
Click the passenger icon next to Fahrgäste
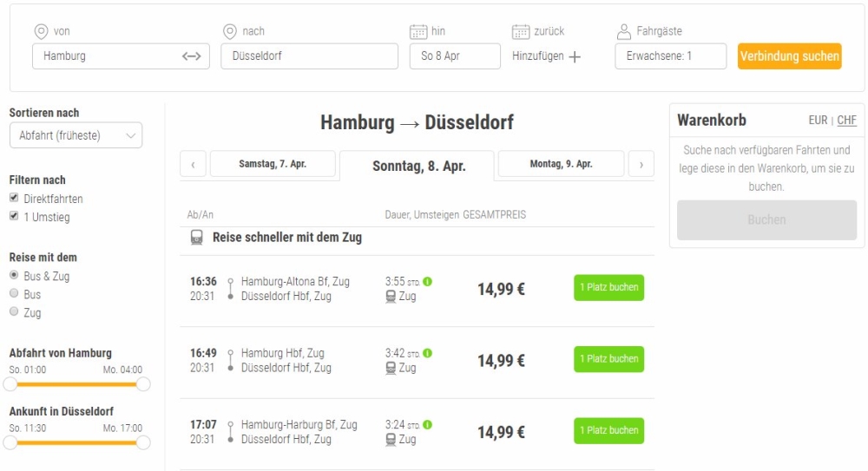tap(624, 31)
